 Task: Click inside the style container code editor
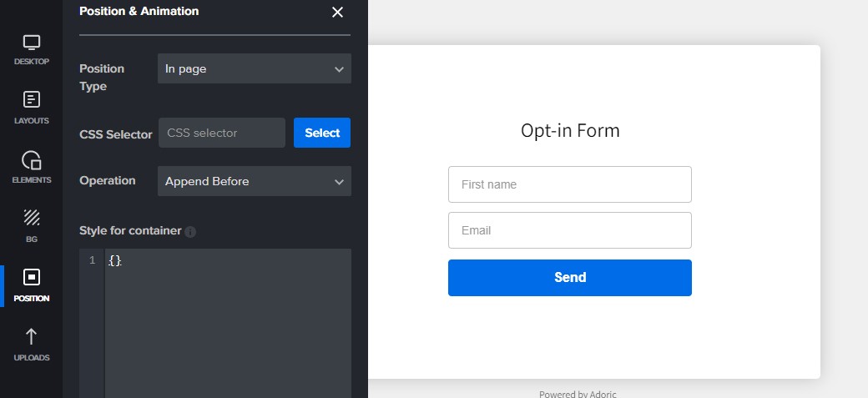(x=227, y=325)
